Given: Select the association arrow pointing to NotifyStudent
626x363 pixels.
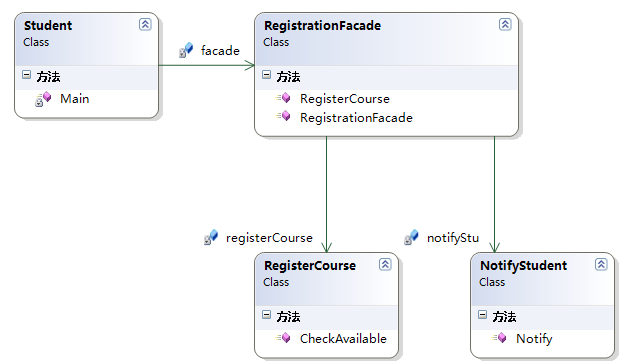Looking at the screenshot, I should coord(495,194).
